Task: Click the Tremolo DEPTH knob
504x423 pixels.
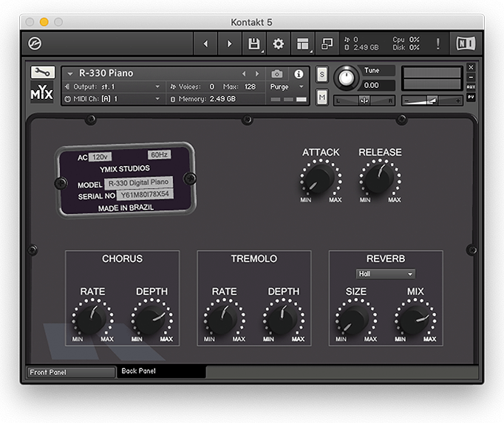Action: (284, 319)
